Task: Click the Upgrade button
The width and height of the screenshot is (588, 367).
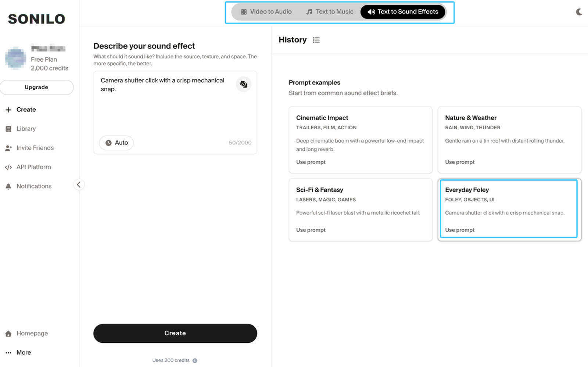Action: [36, 87]
